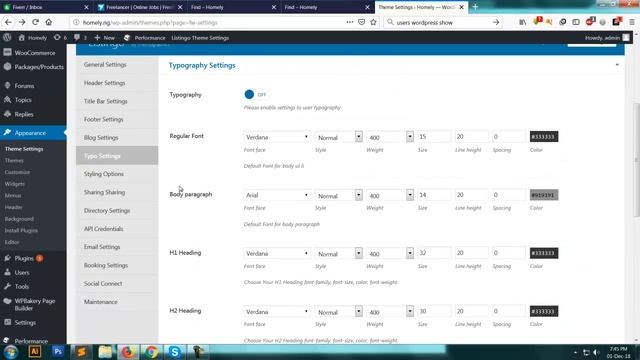
Task: Open the sidebar view icon in toolbar
Action: pos(576,22)
